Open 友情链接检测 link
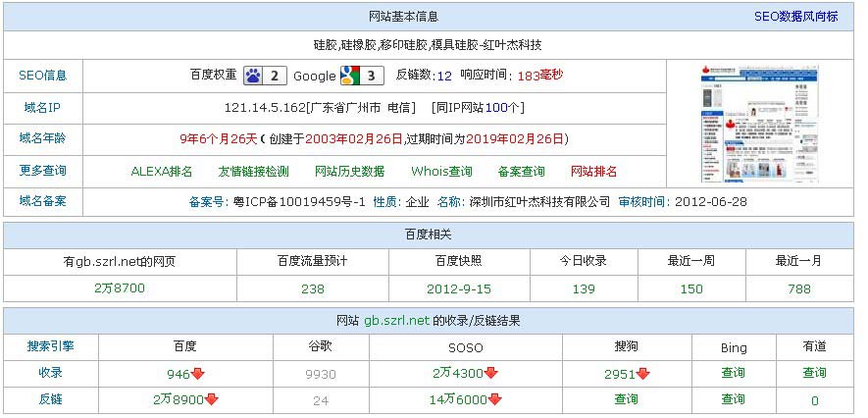868x418 pixels. coord(254,172)
